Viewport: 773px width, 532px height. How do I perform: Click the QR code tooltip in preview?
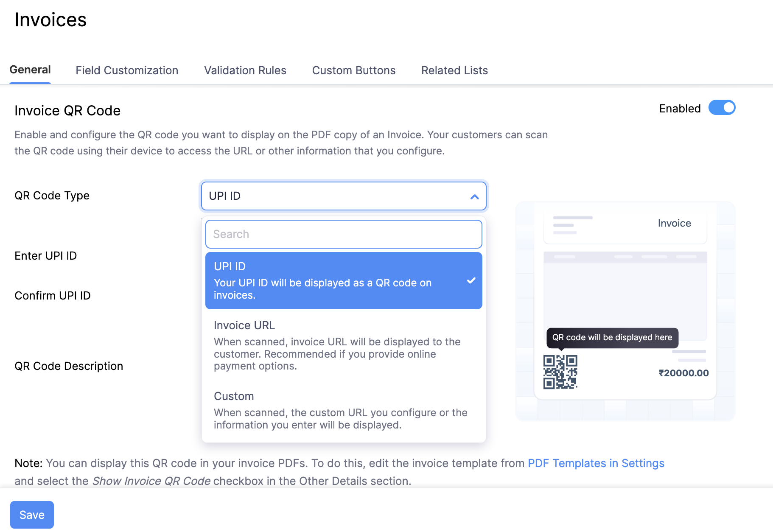612,338
